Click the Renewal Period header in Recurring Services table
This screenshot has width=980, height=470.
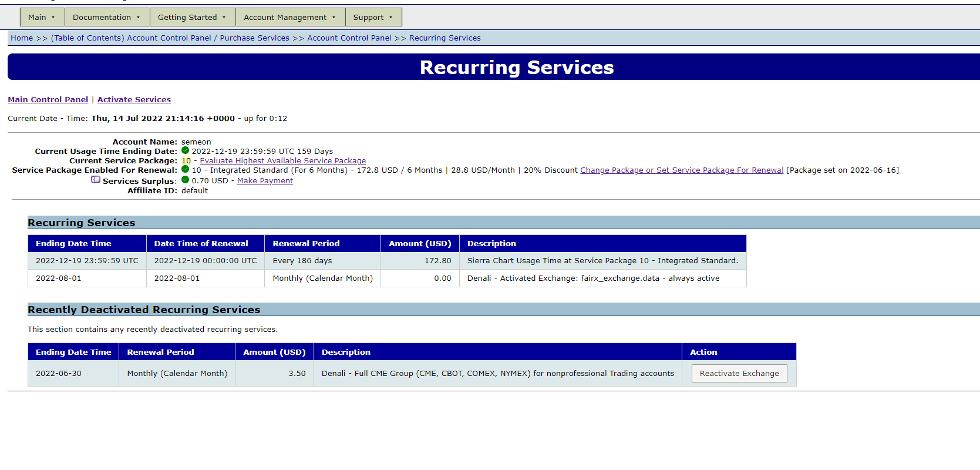click(x=323, y=244)
